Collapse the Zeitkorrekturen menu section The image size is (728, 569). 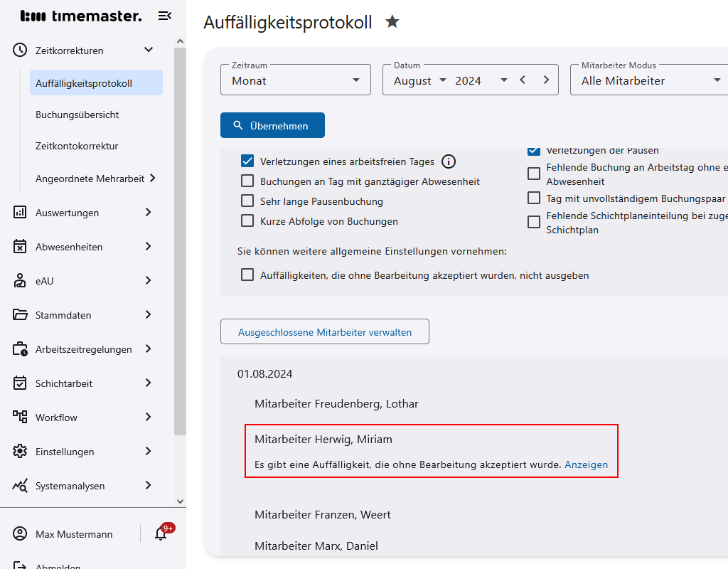pos(149,50)
